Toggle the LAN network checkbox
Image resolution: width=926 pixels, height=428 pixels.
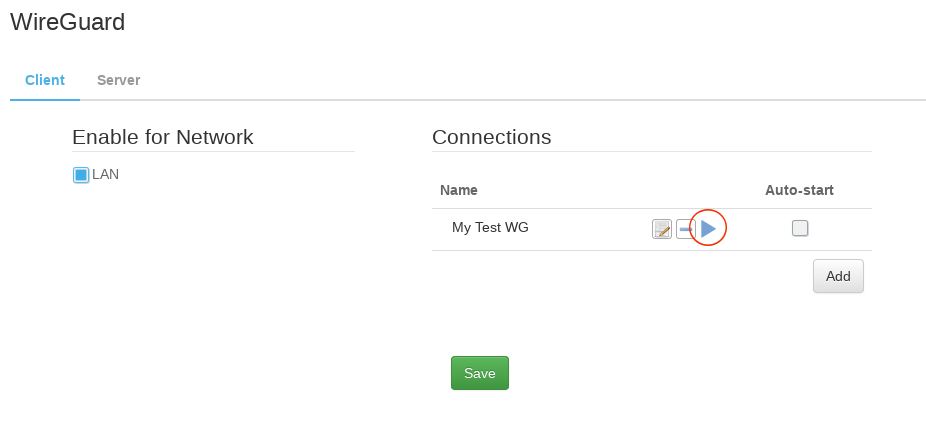point(81,175)
